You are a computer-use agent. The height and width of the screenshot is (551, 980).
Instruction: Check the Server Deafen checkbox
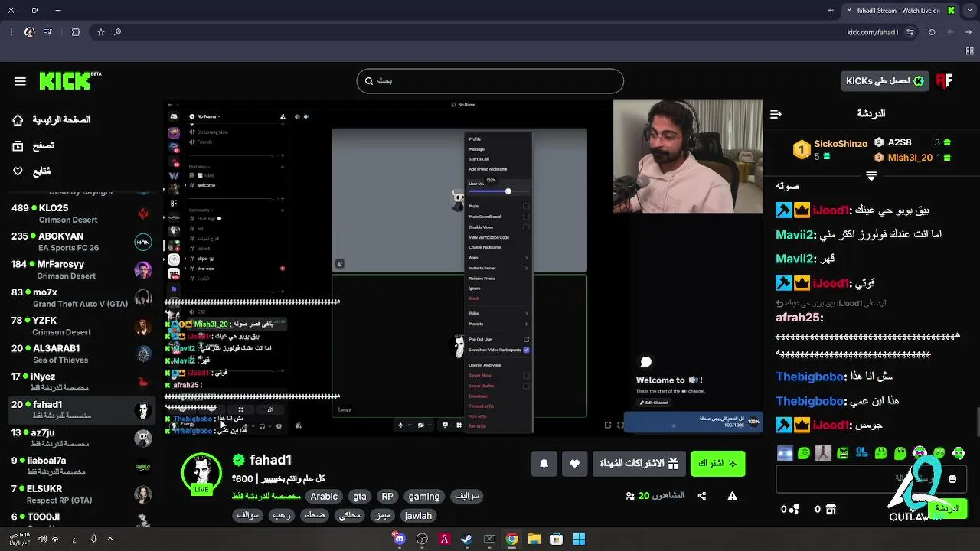[x=526, y=386]
